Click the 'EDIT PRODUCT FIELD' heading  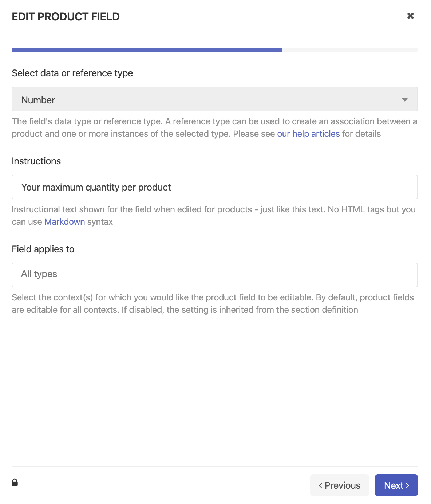tap(66, 17)
